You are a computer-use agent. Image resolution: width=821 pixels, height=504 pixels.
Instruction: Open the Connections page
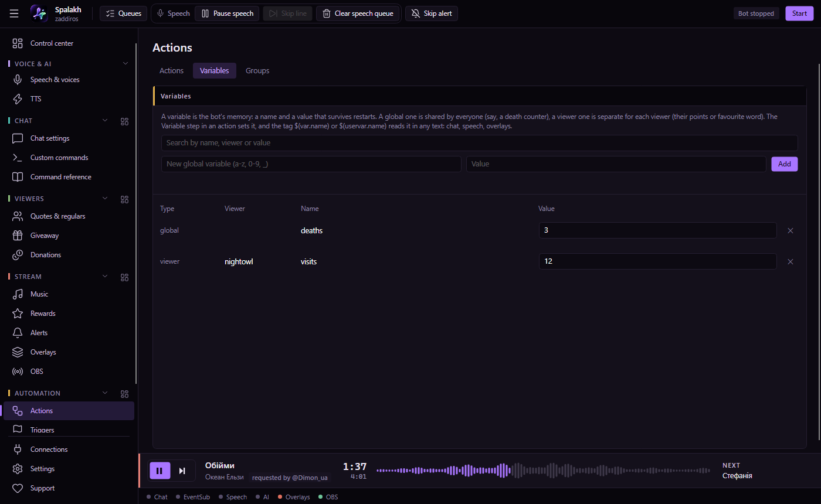69,449
